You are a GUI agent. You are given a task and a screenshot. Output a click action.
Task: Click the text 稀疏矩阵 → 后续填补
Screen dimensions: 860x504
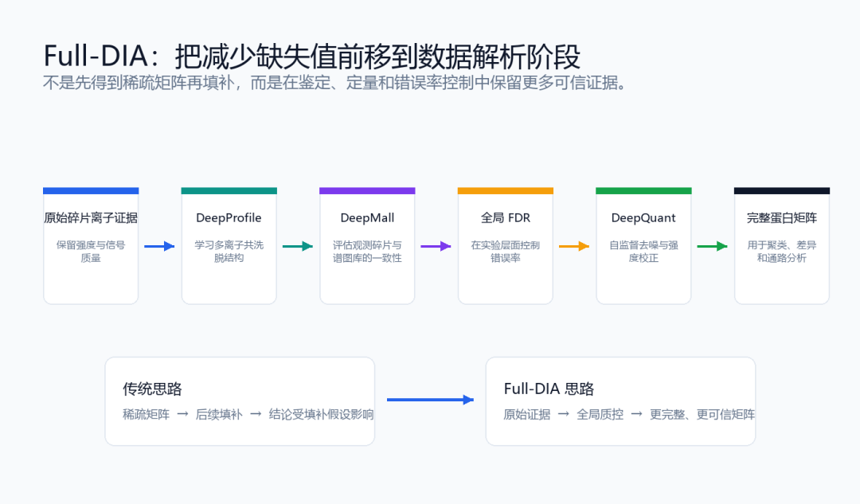[x=182, y=415]
